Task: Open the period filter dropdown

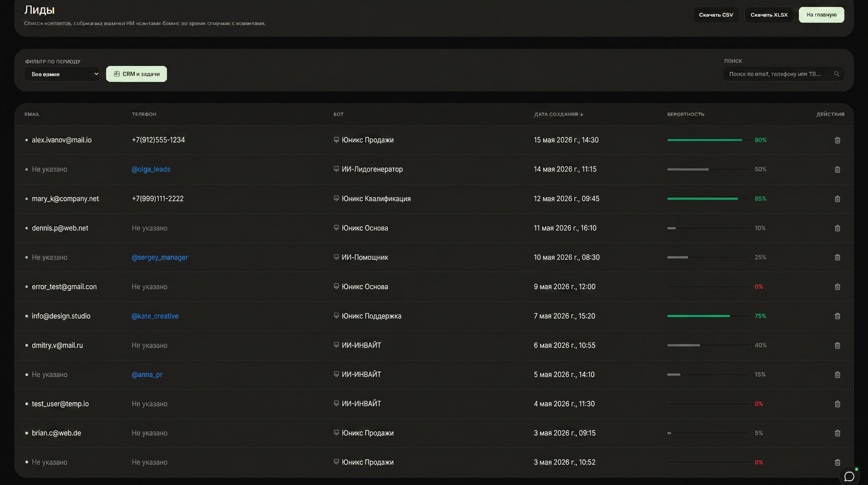Action: coord(62,74)
